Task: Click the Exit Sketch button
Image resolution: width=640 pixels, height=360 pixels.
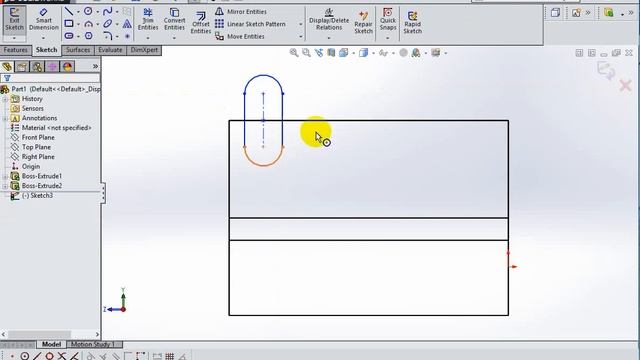Action: coord(14,20)
